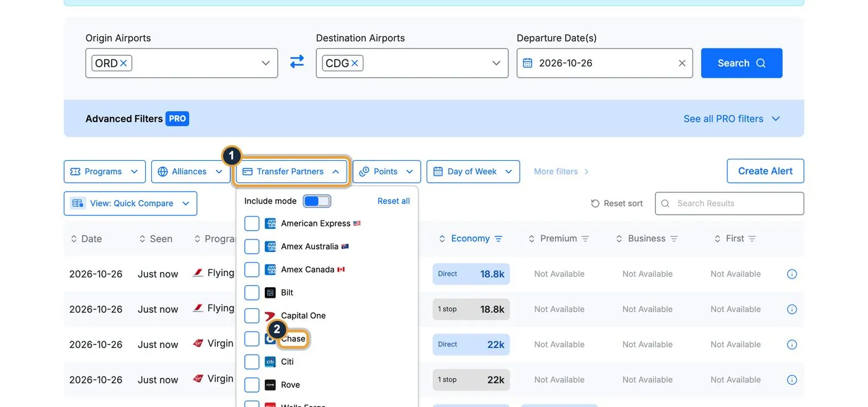Click the magnifier icon in Search Results box

pyautogui.click(x=665, y=204)
